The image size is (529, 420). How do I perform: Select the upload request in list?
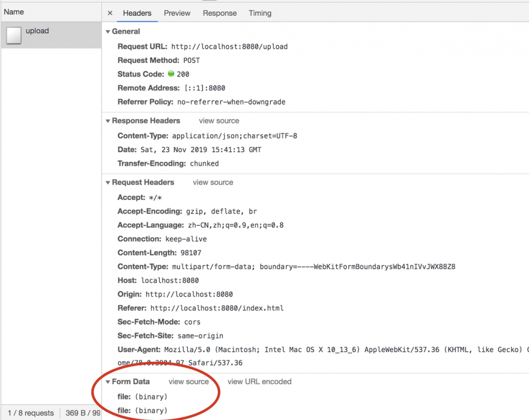tap(37, 31)
